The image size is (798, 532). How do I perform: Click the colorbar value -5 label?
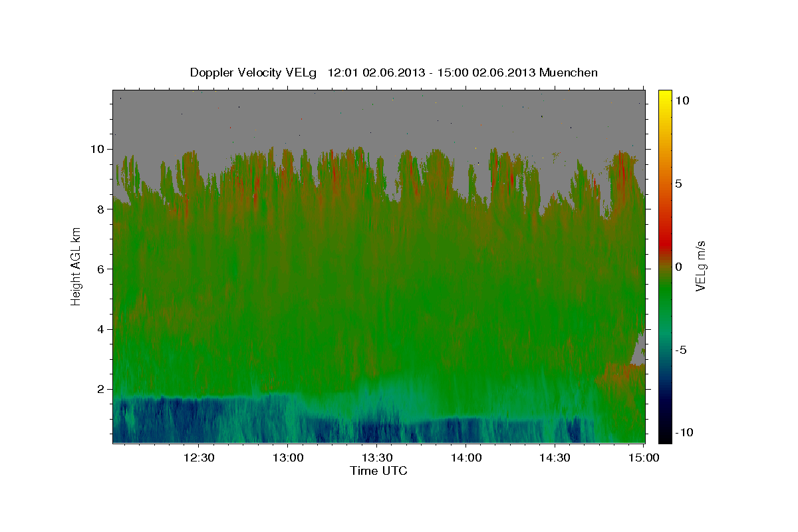682,350
